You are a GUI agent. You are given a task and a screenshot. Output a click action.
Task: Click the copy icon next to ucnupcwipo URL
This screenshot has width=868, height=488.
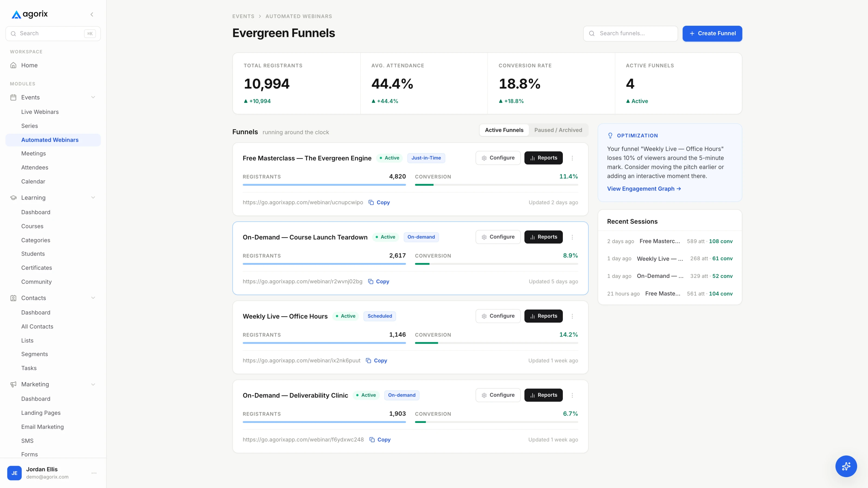[371, 203]
